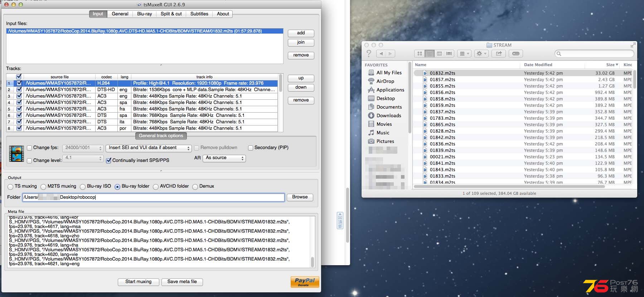Click the video track filmstrip icon
Image resolution: width=644 pixels, height=297 pixels.
click(16, 154)
